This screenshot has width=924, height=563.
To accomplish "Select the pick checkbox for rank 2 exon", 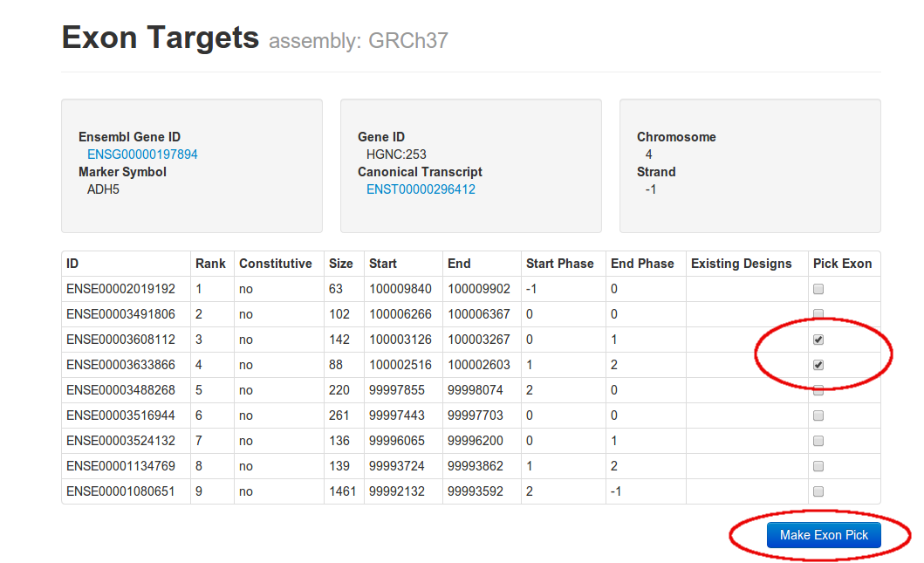I will pyautogui.click(x=818, y=313).
